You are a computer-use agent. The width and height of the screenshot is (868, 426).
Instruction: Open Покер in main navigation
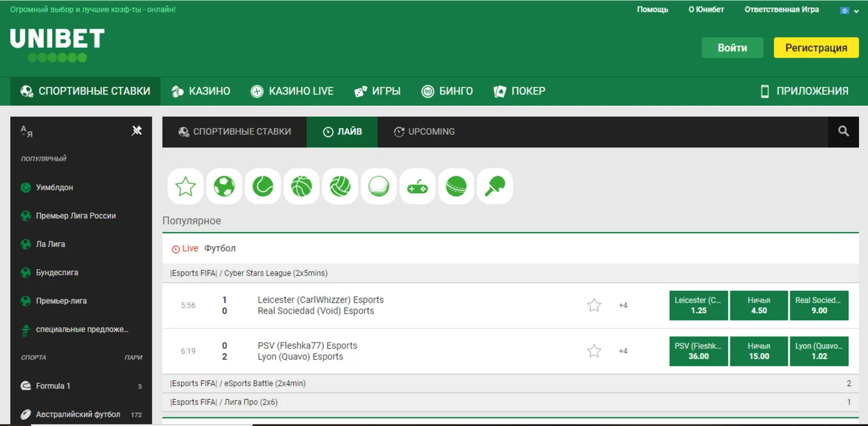coord(519,91)
